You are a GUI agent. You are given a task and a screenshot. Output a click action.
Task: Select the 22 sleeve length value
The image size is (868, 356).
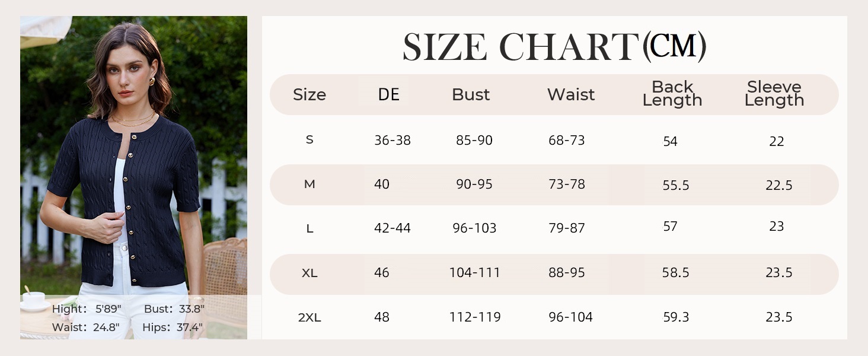pos(777,141)
